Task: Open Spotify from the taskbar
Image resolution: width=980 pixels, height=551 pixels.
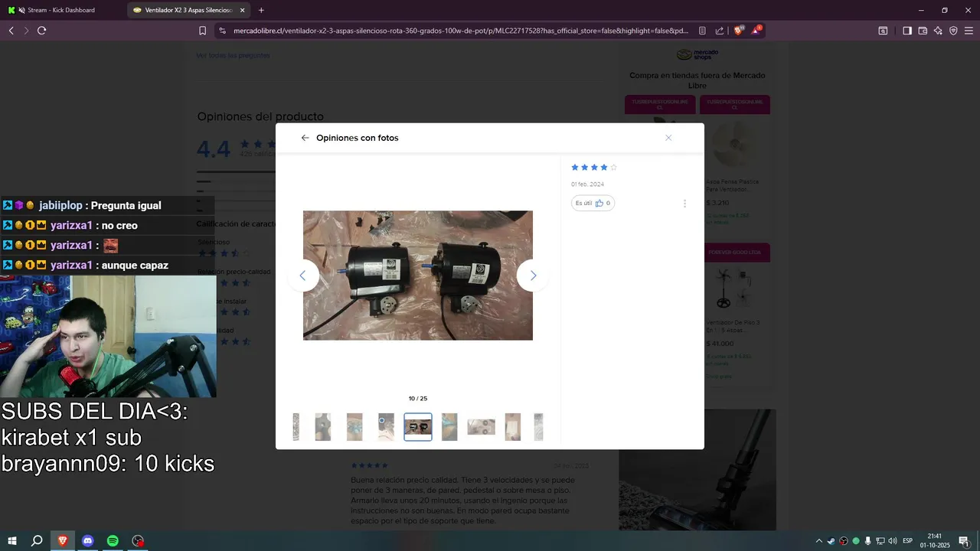Action: [x=113, y=541]
